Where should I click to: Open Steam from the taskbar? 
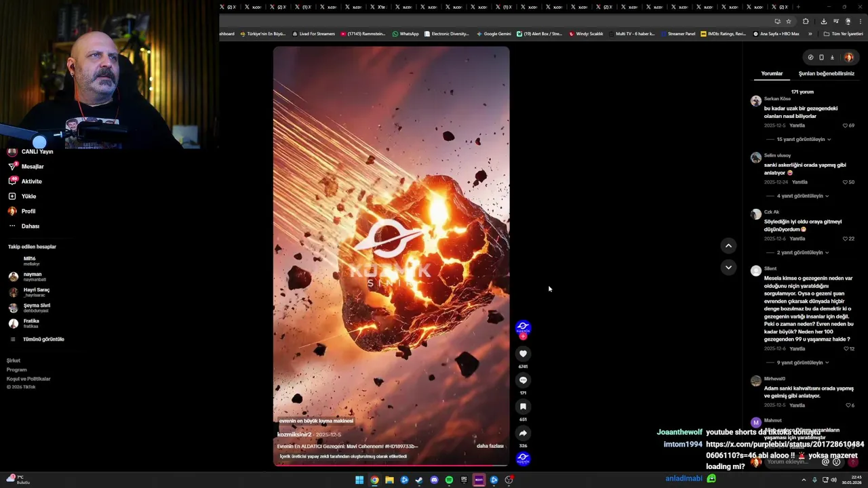419,480
